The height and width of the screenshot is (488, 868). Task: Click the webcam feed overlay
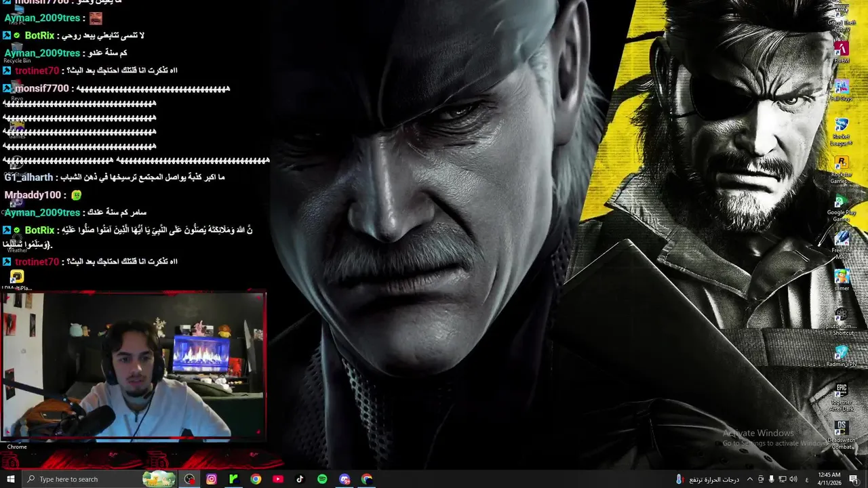pos(134,366)
